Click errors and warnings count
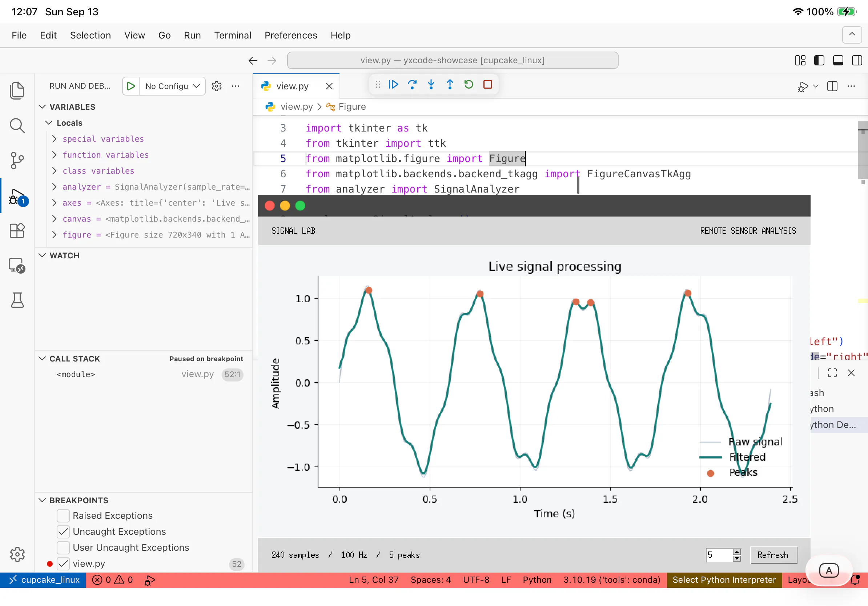Viewport: 868px width, 606px height. 113,580
